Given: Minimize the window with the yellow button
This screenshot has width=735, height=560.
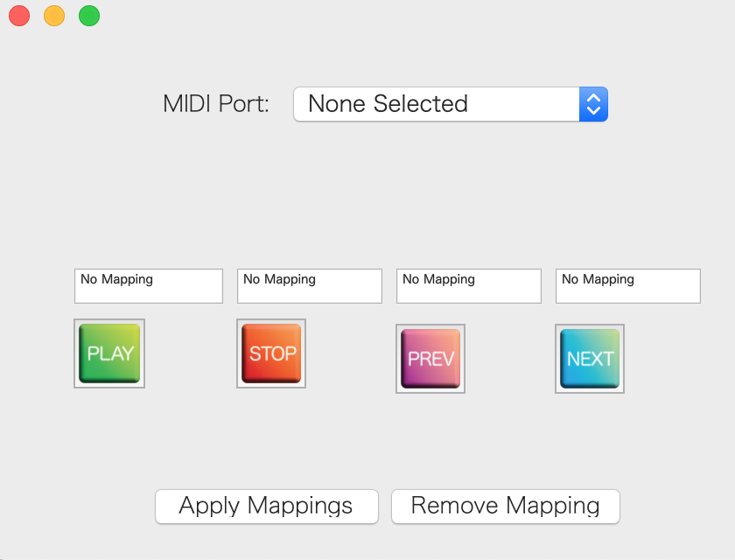Looking at the screenshot, I should tap(54, 16).
